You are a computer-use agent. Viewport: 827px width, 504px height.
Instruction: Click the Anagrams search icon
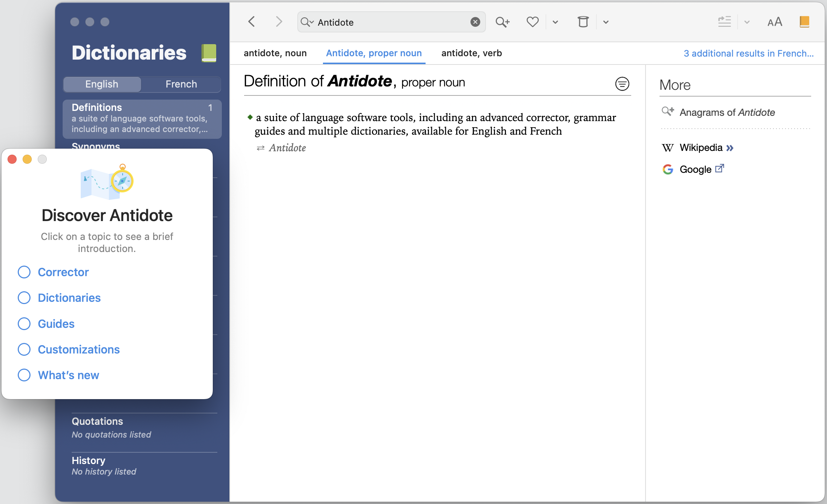click(668, 112)
